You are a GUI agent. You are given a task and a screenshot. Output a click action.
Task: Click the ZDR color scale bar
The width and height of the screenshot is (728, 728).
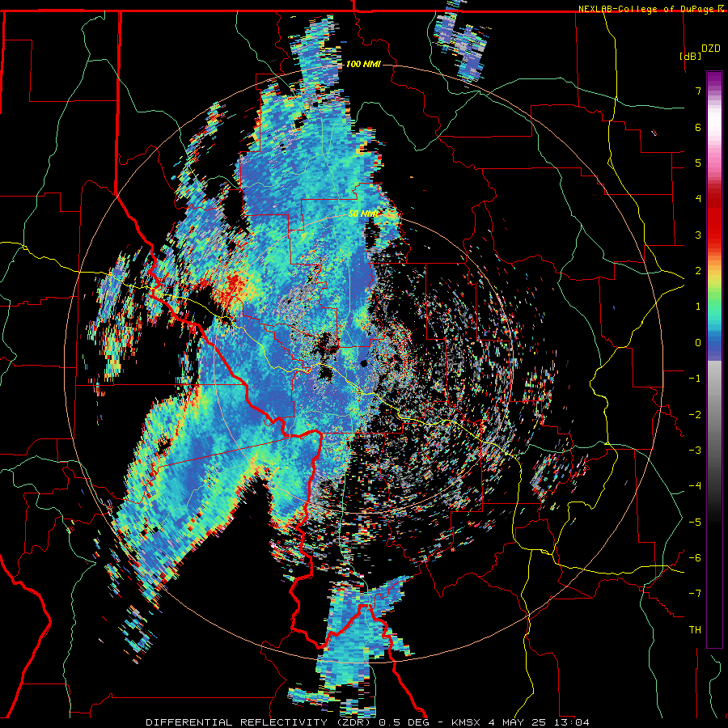point(714,359)
